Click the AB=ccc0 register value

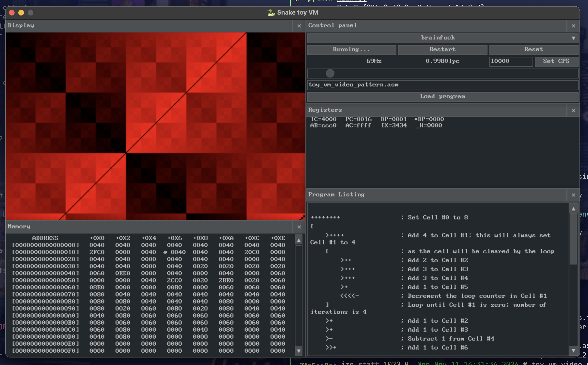coord(323,125)
